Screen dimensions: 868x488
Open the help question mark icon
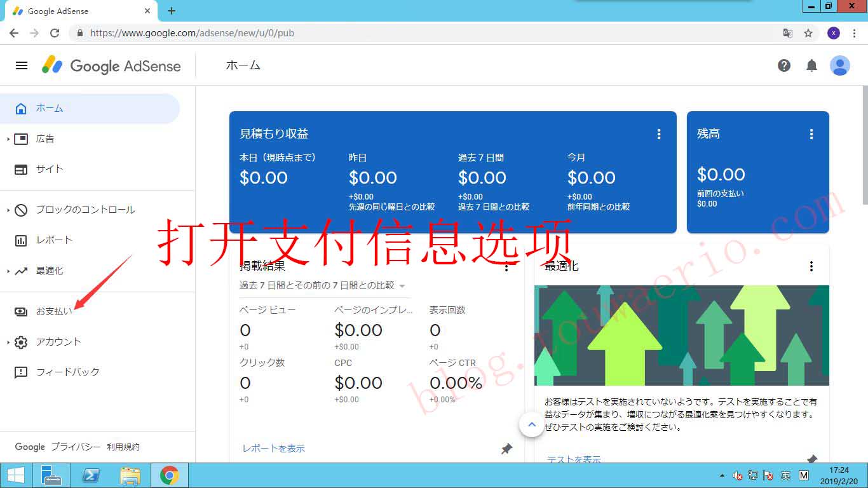pos(784,65)
